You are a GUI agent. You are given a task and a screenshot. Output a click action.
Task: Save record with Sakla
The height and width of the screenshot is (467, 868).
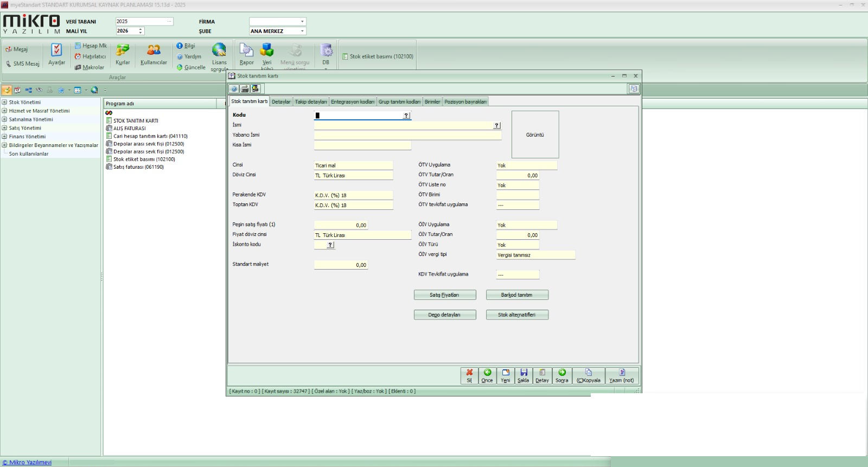click(524, 376)
